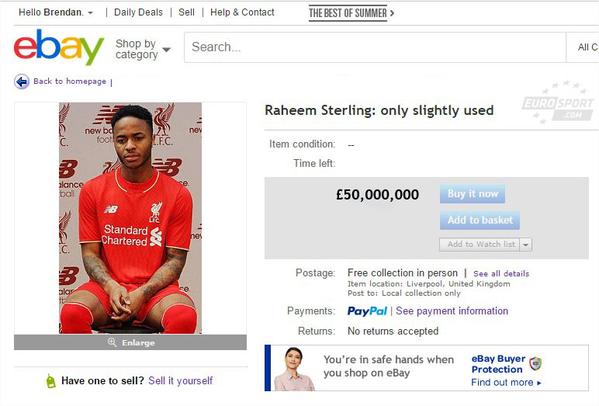Click the back arrow icon beside Back to homepage
599x406 pixels.
click(22, 82)
